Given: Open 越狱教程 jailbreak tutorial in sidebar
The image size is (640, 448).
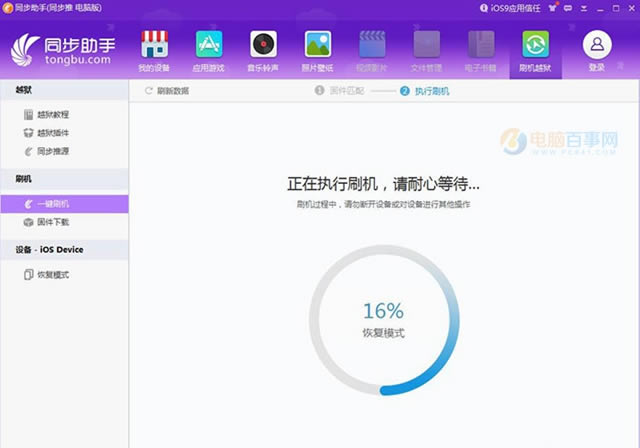Looking at the screenshot, I should [x=52, y=115].
